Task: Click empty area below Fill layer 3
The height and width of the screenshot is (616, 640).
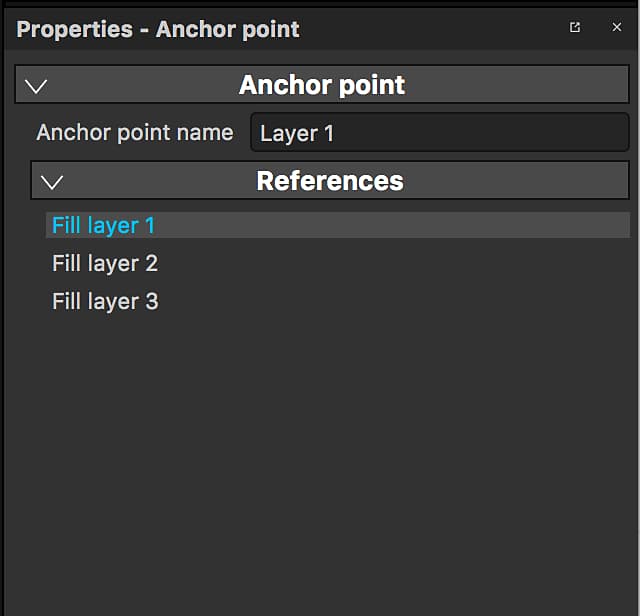Action: point(318,449)
